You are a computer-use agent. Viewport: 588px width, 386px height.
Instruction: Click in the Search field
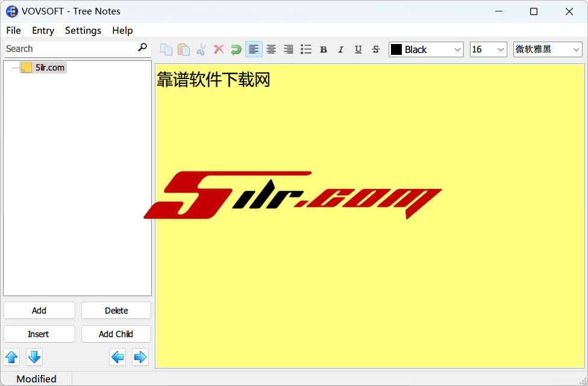pyautogui.click(x=69, y=48)
